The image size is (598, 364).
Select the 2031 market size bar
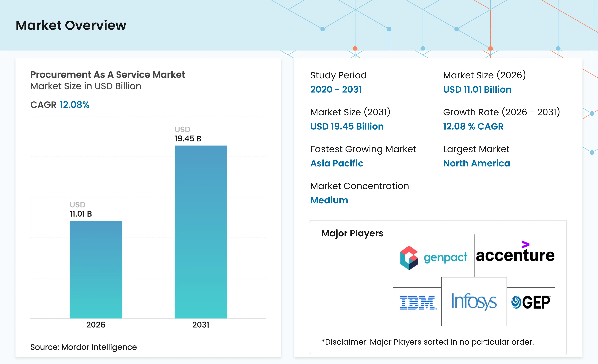[x=201, y=232]
